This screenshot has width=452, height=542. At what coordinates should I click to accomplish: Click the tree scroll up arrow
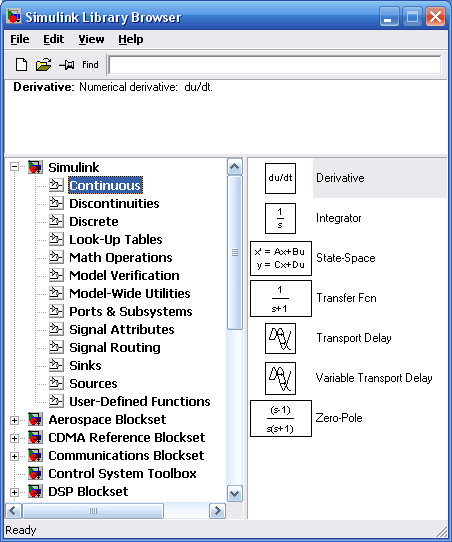pyautogui.click(x=235, y=167)
